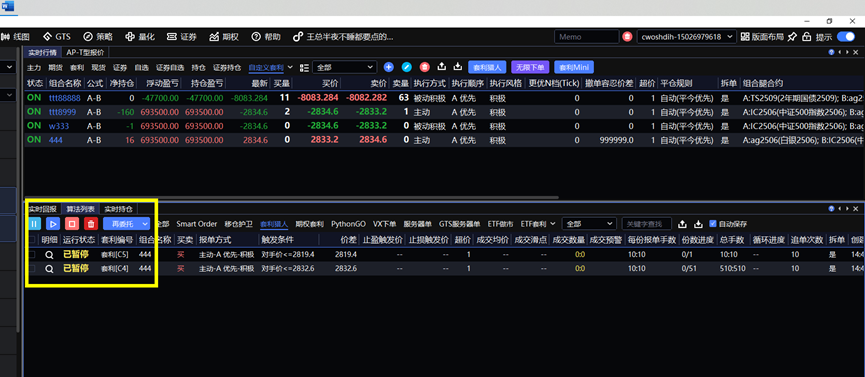Screen dimensions: 865x377
Task: Click the download icon in quotes toolbar
Action: coord(457,67)
